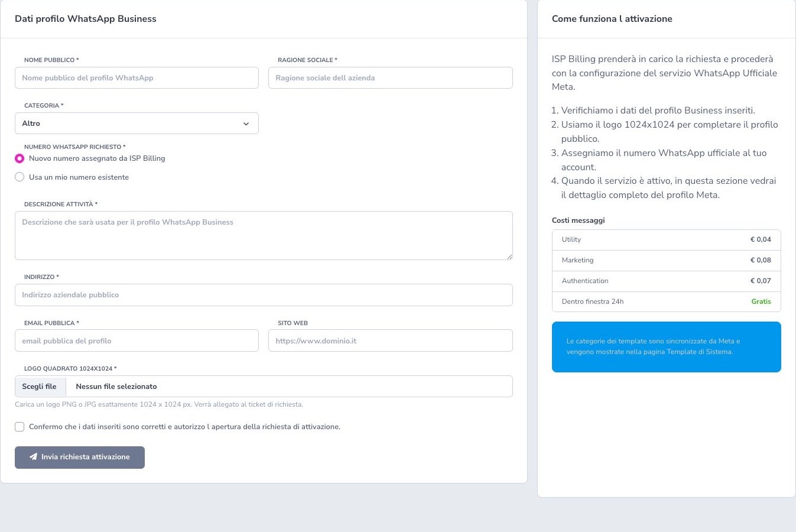Click the 'Marketing' cost row label
The image size is (796, 532).
578,260
